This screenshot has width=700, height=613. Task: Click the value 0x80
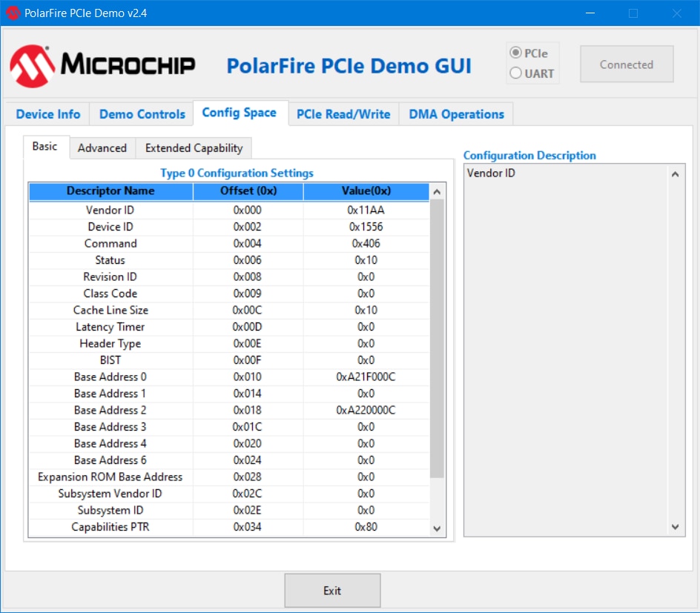(x=366, y=527)
